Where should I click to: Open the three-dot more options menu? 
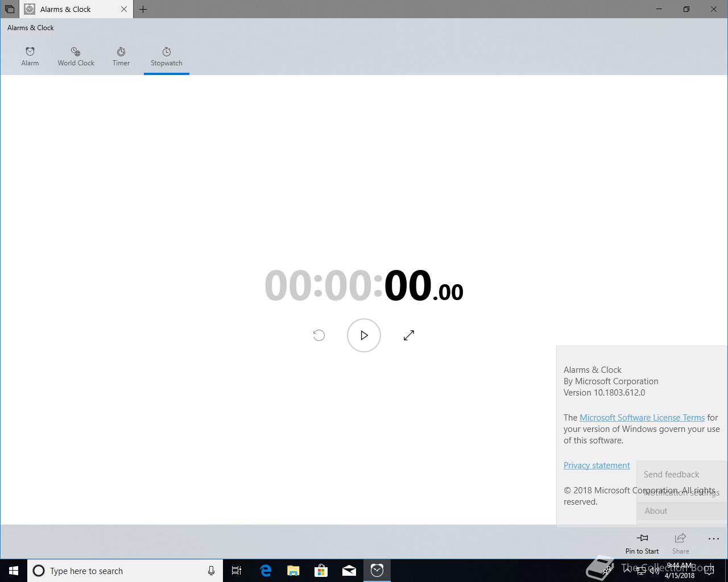pyautogui.click(x=713, y=539)
